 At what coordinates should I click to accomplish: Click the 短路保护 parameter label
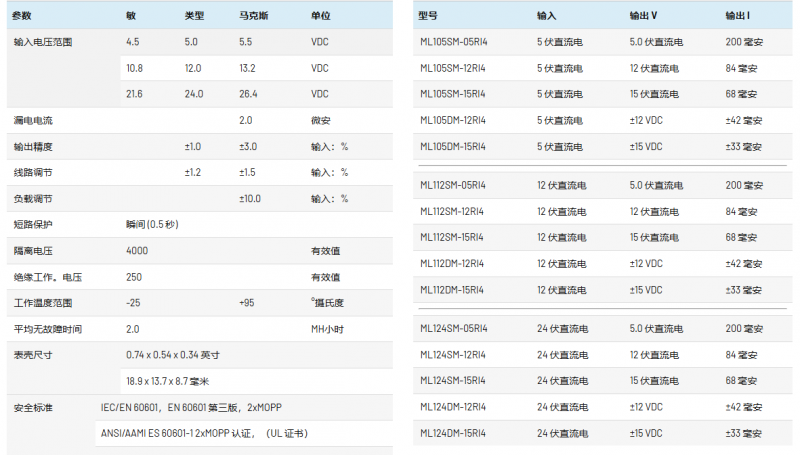tap(33, 224)
